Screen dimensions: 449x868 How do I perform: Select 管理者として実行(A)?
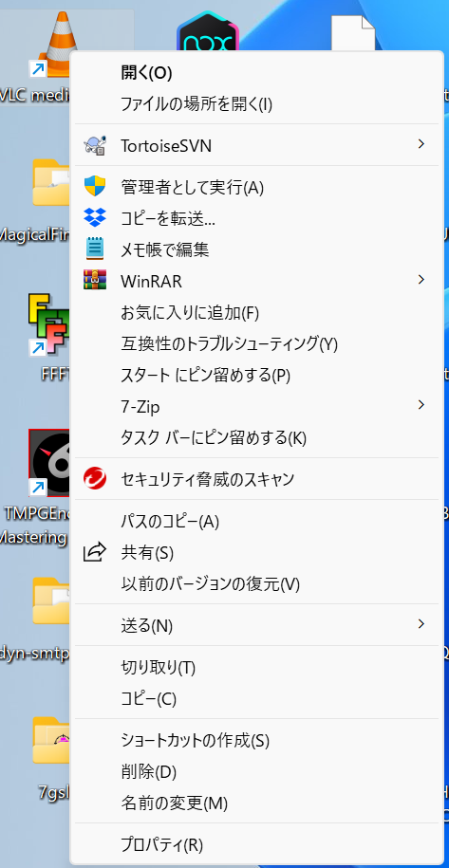tap(259, 188)
